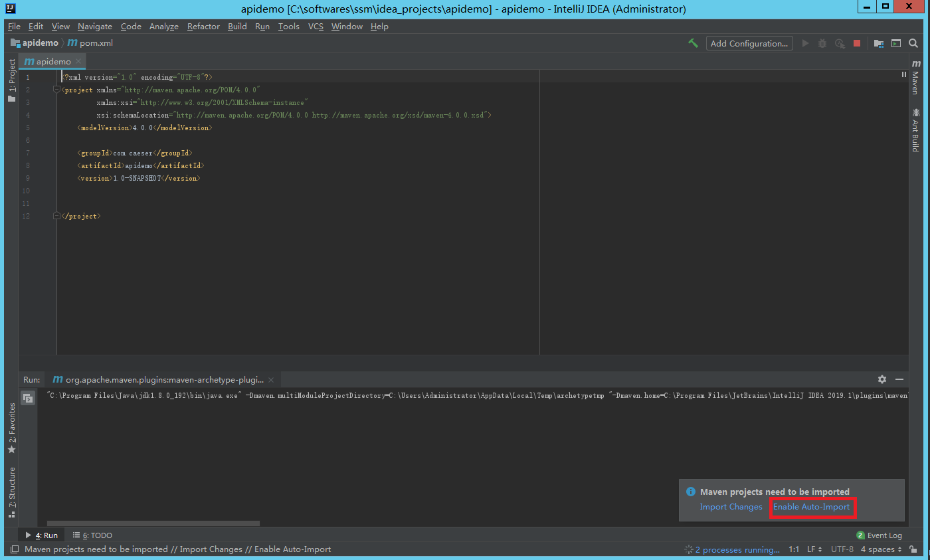
Task: Open the Refactor menu
Action: click(x=203, y=27)
